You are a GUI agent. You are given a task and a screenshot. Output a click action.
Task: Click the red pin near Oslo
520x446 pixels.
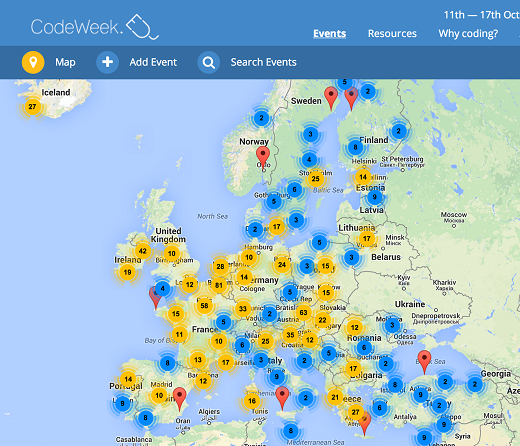click(x=263, y=157)
